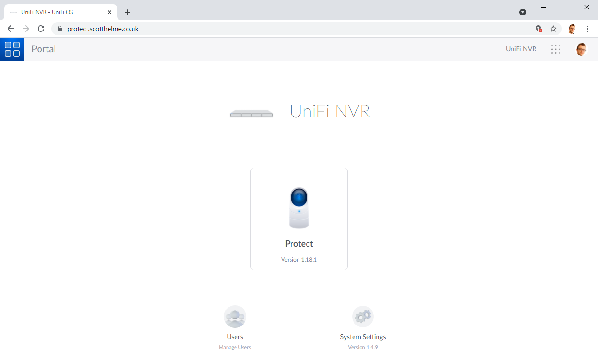Open the System Settings gear icon
Image resolution: width=598 pixels, height=364 pixels.
click(362, 317)
